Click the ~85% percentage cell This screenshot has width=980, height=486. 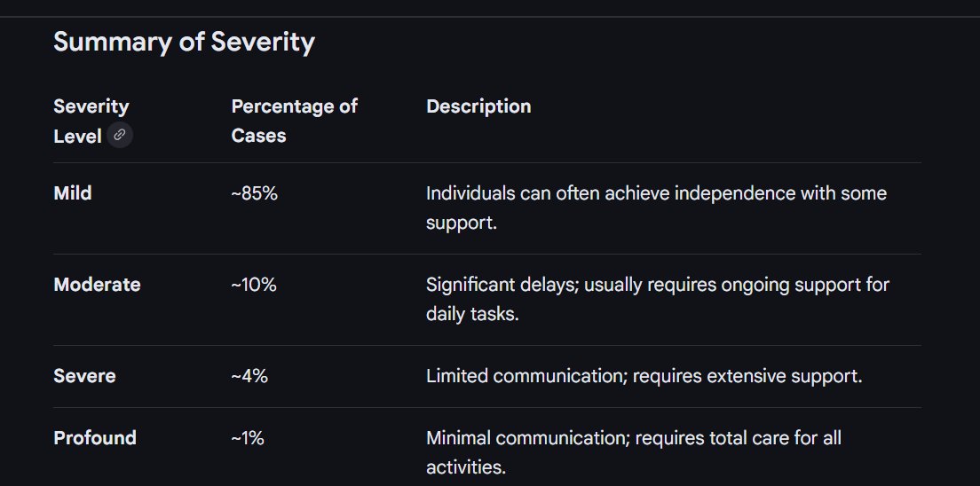pyautogui.click(x=254, y=192)
